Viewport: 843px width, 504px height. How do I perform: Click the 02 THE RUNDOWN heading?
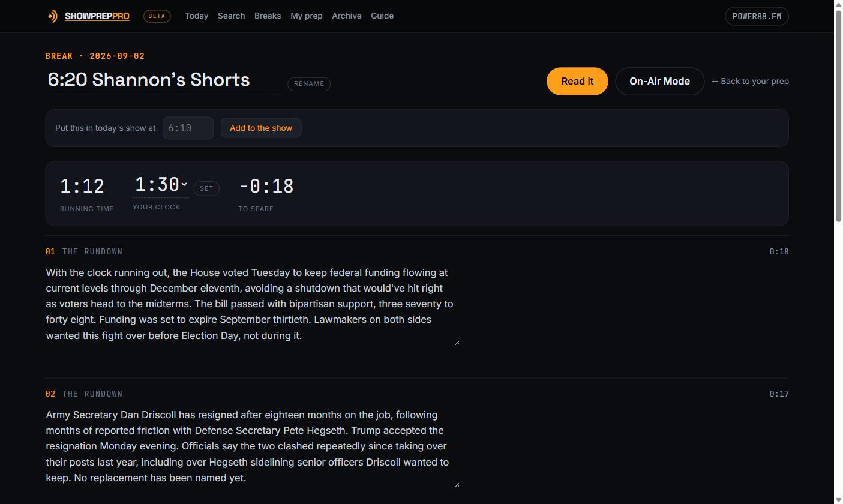[84, 394]
